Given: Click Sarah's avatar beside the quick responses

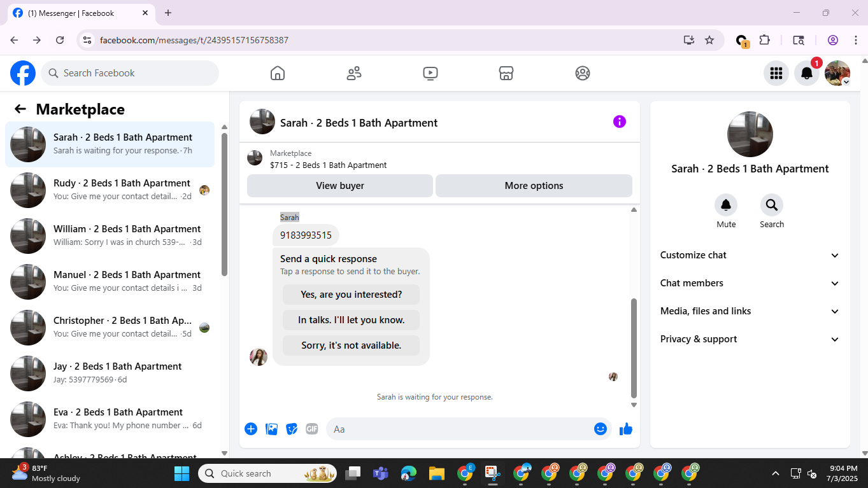Looking at the screenshot, I should click(x=259, y=356).
